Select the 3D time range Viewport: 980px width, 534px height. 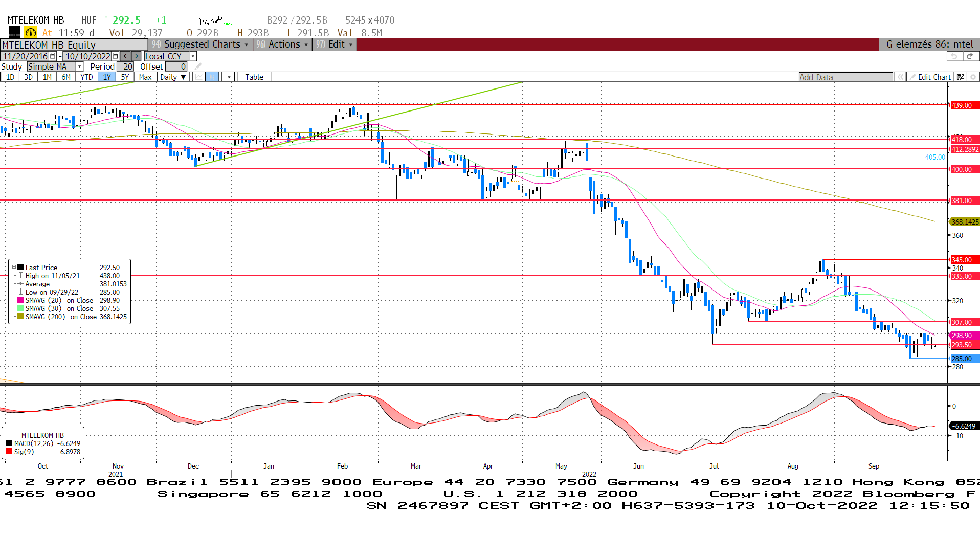(29, 77)
